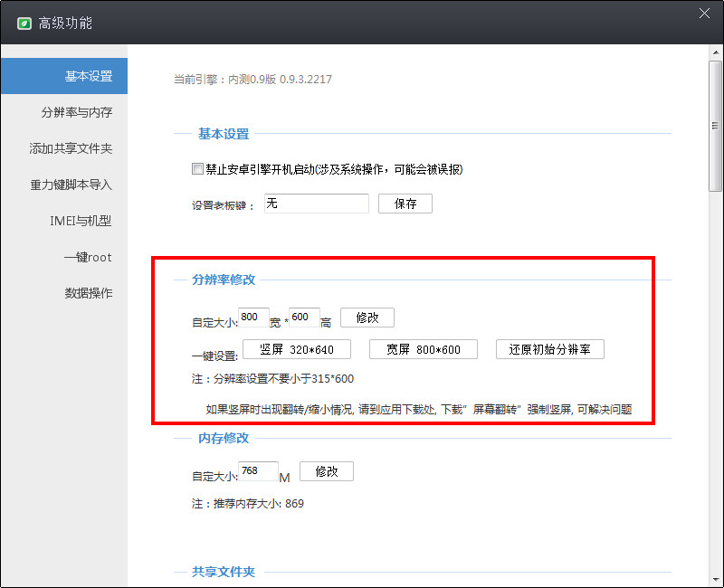Close the 高级功能 window
724x588 pixels.
tap(704, 13)
